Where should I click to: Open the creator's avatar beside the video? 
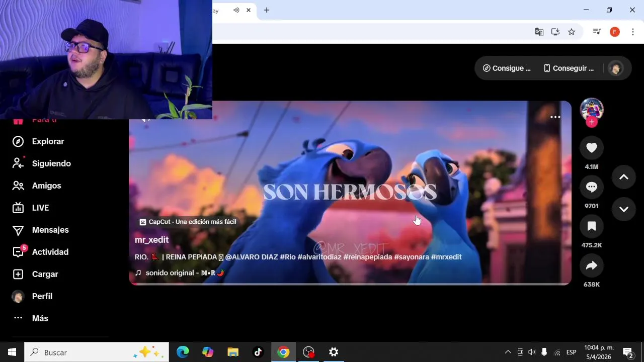(x=592, y=109)
